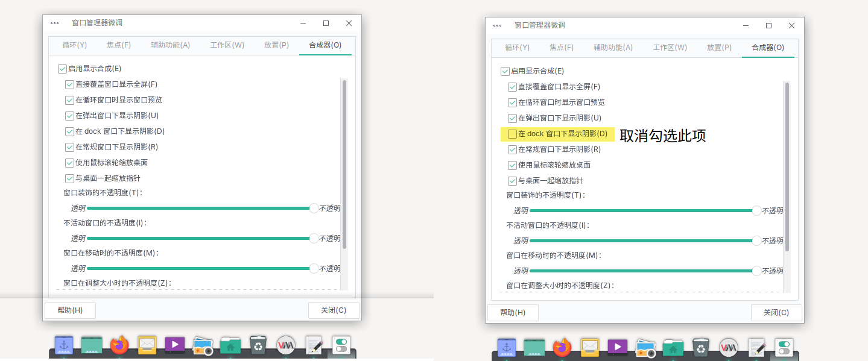Switch to 循环(Y) tab in the left window
This screenshot has height=361, width=868.
tap(74, 45)
